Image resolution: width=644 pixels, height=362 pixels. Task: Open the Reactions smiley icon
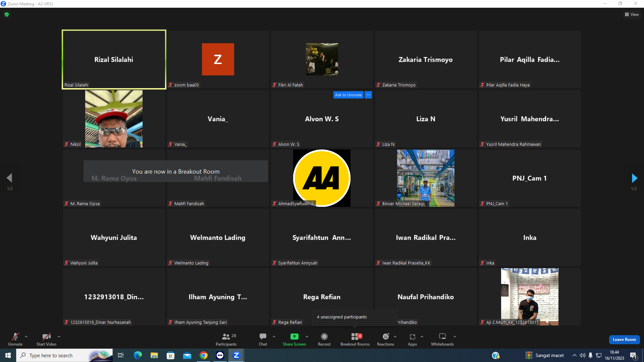[386, 337]
